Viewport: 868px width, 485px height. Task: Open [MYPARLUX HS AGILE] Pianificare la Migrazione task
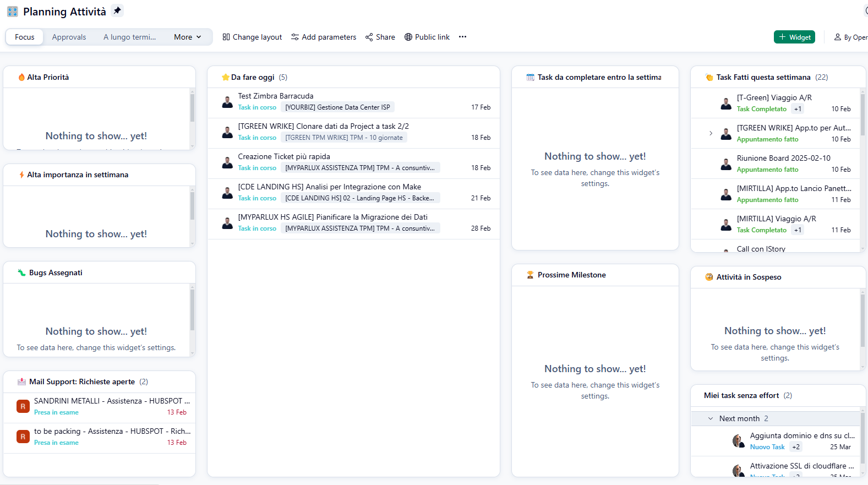click(332, 217)
